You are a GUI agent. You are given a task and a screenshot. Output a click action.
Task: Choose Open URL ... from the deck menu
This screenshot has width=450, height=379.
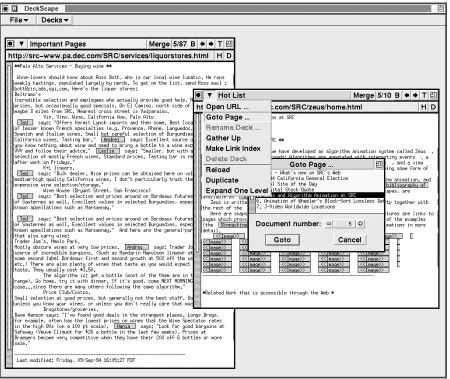237,107
